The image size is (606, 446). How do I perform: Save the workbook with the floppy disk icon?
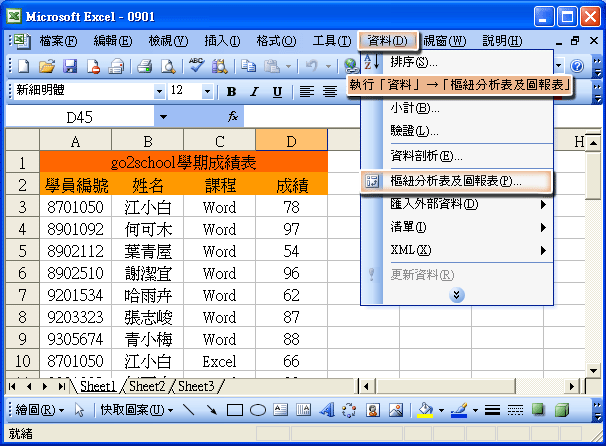[x=70, y=66]
